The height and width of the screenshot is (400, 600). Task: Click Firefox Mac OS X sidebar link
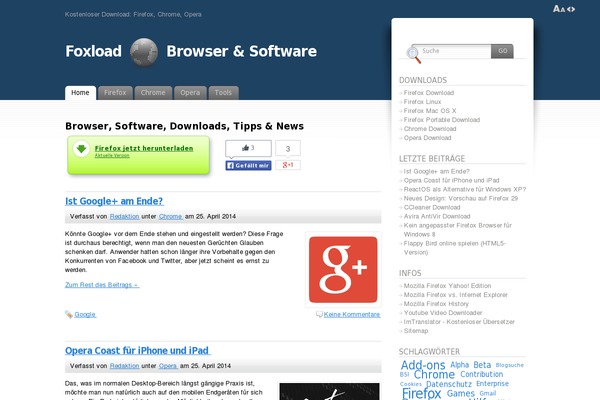[x=430, y=111]
